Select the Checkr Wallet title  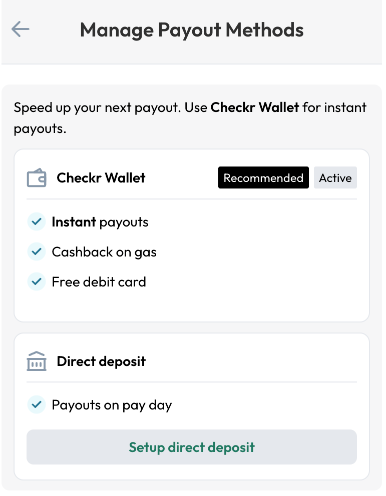point(101,178)
